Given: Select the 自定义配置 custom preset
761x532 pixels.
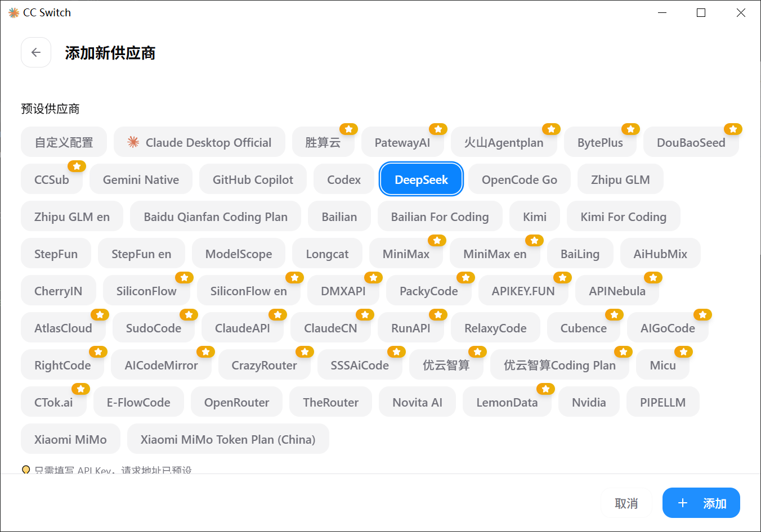Looking at the screenshot, I should [x=64, y=142].
